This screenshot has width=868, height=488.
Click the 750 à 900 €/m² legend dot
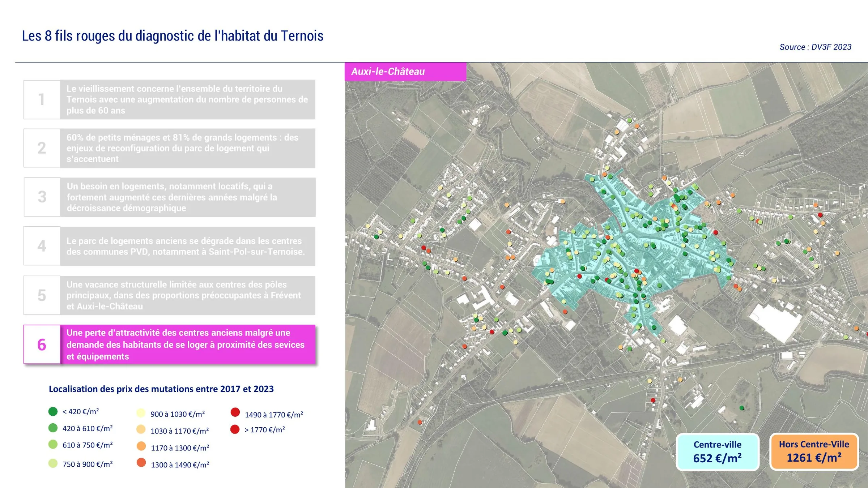53,463
